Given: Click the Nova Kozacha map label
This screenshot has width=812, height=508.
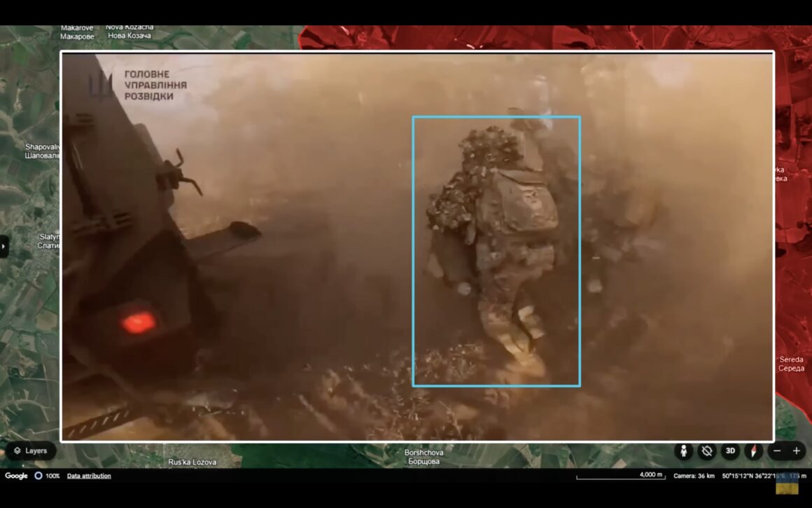Looking at the screenshot, I should coord(129,31).
